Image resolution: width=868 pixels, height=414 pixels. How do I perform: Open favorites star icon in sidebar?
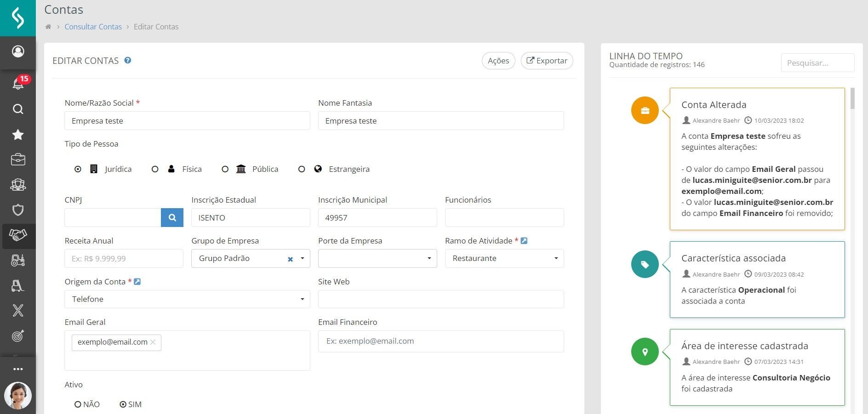point(18,135)
